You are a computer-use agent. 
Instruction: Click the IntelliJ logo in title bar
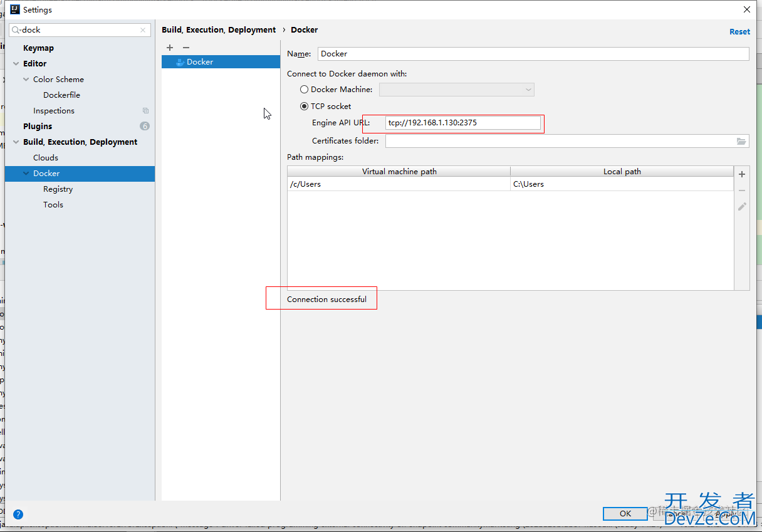point(15,9)
